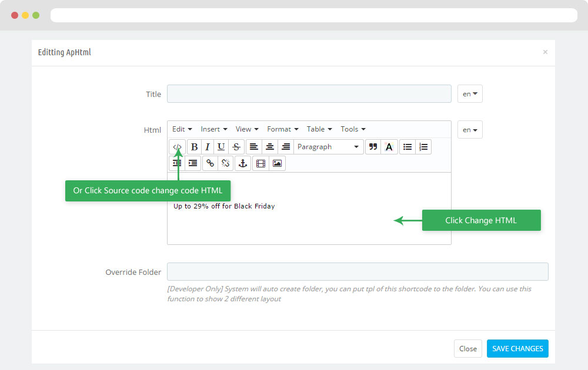Image resolution: width=588 pixels, height=370 pixels.
Task: Decrease the paragraph indent
Action: [x=176, y=163]
